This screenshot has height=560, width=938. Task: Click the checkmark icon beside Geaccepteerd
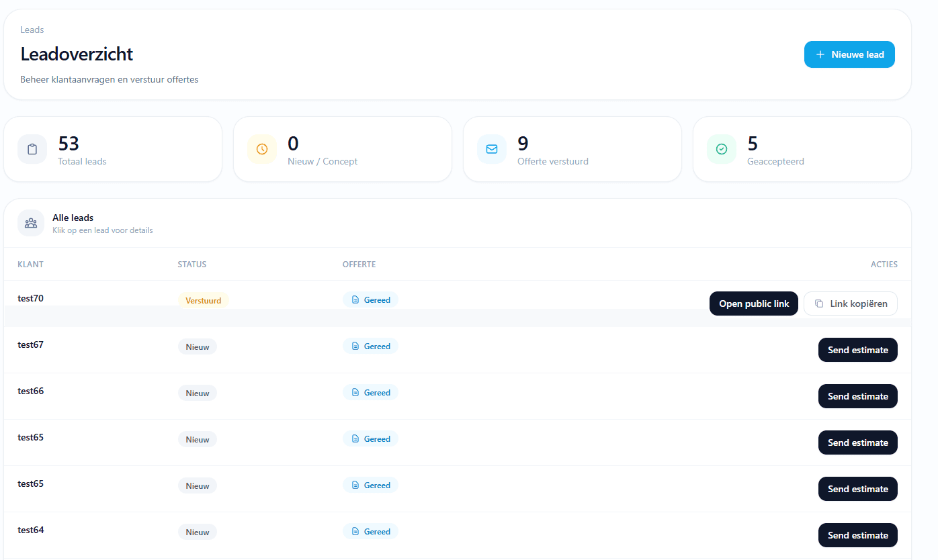click(722, 149)
